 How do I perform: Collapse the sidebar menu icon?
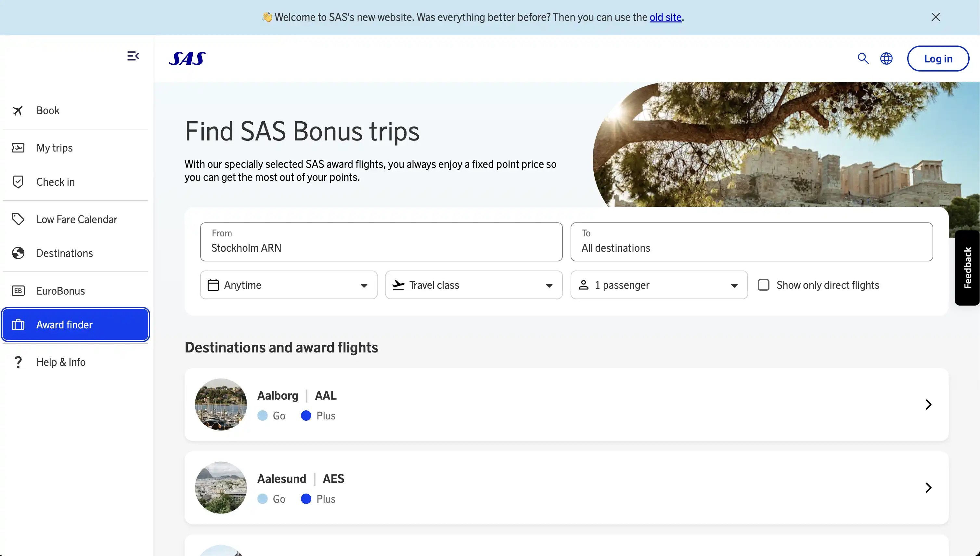pos(133,56)
